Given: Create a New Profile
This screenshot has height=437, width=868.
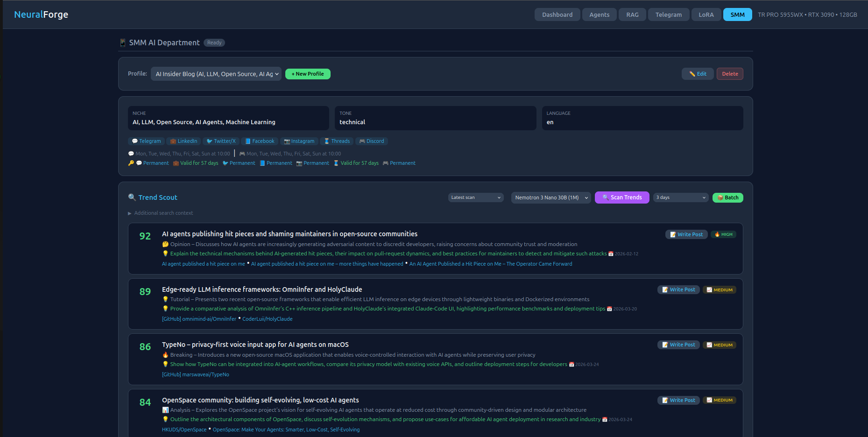Looking at the screenshot, I should [308, 74].
